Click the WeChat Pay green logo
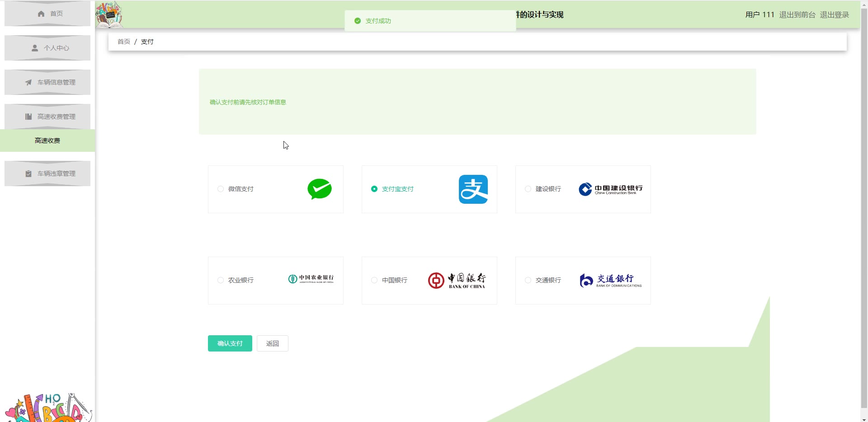The width and height of the screenshot is (868, 422). [x=320, y=189]
